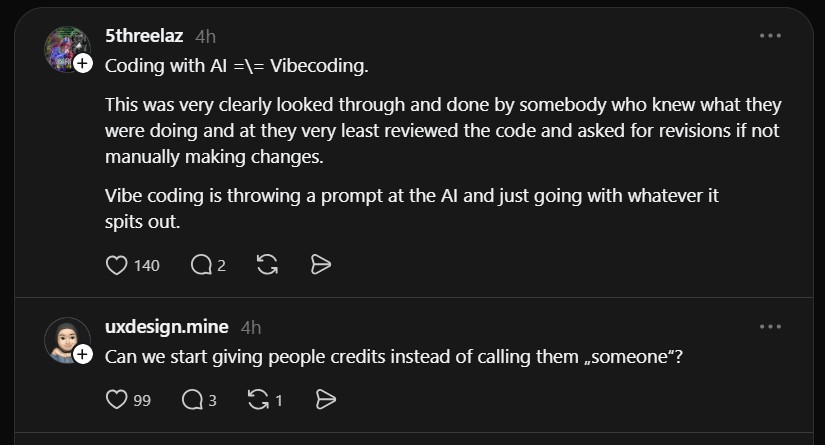Like the uxdesign.mine reply
The image size is (825, 445).
[118, 400]
